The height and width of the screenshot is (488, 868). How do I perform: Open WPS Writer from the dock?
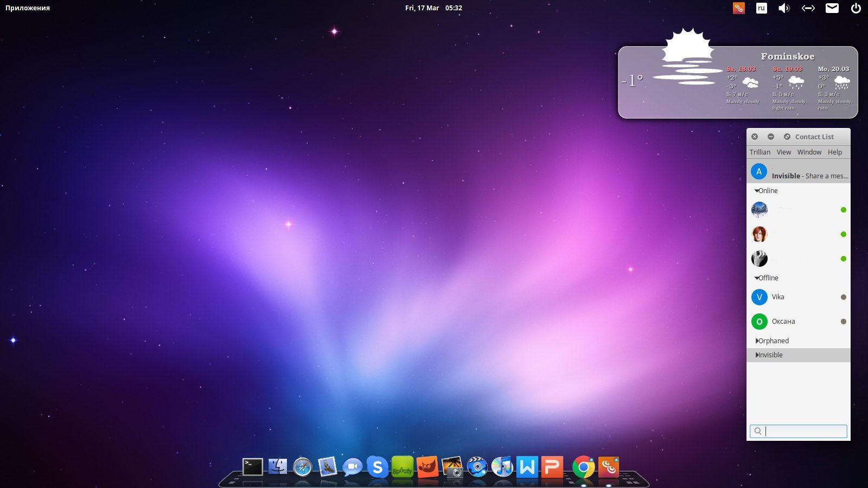point(527,467)
